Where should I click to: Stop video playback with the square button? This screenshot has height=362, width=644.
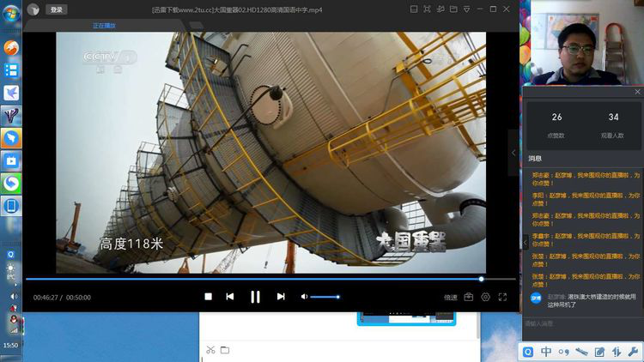click(209, 297)
